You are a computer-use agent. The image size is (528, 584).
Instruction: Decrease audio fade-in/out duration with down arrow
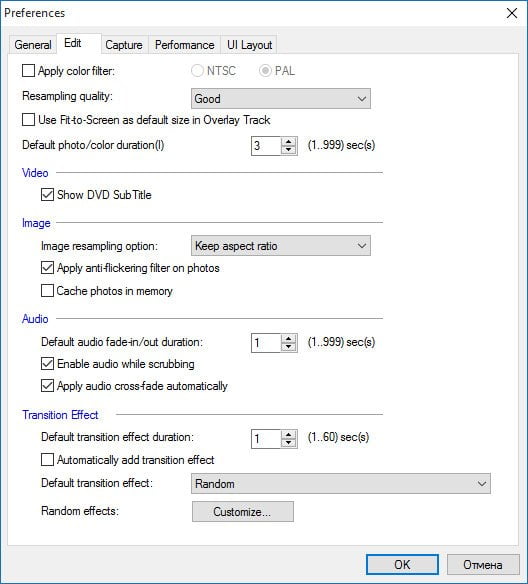point(289,347)
